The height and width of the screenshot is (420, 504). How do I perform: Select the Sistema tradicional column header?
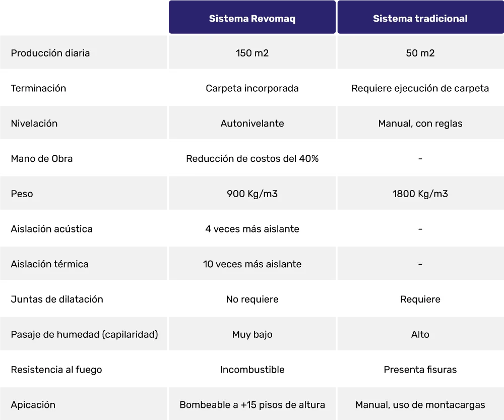click(x=420, y=17)
